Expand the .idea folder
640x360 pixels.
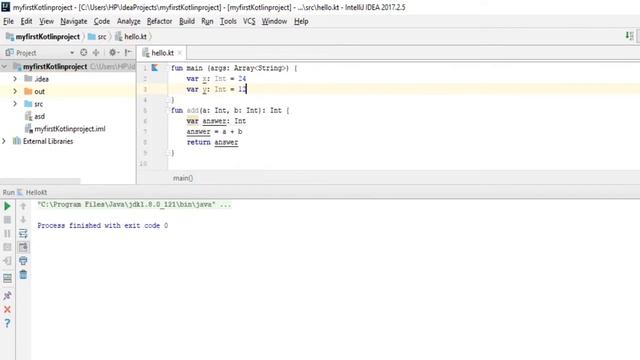[x=15, y=79]
